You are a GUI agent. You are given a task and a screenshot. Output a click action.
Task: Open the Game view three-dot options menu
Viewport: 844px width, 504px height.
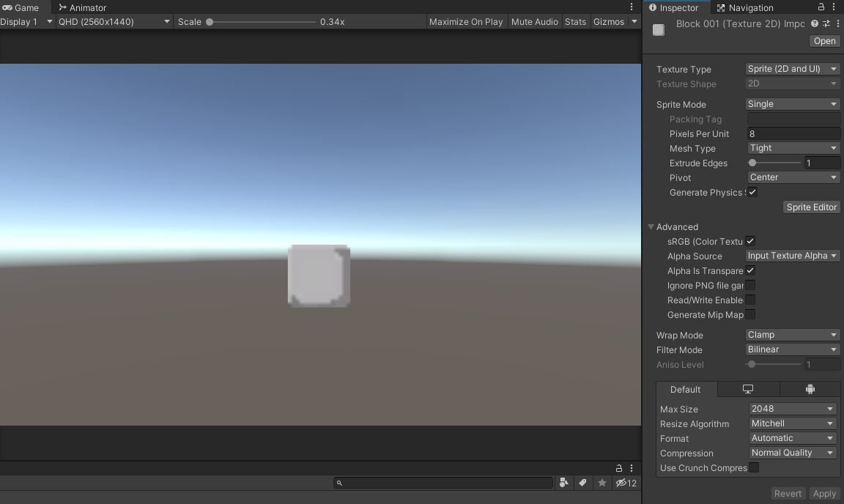pyautogui.click(x=632, y=7)
